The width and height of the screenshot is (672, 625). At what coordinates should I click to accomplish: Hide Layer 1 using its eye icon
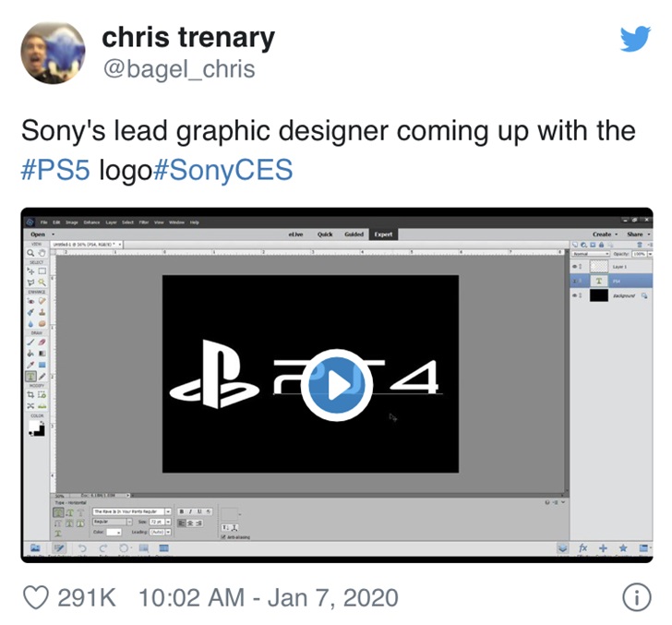coord(575,266)
